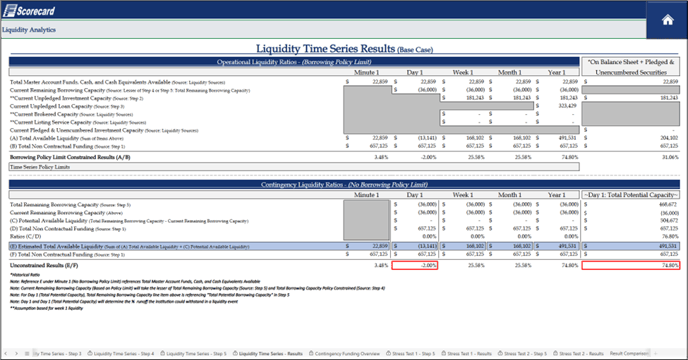Open Liquidity Time Series - Step 4 tab
This screenshot has height=360, width=688.
click(121, 353)
